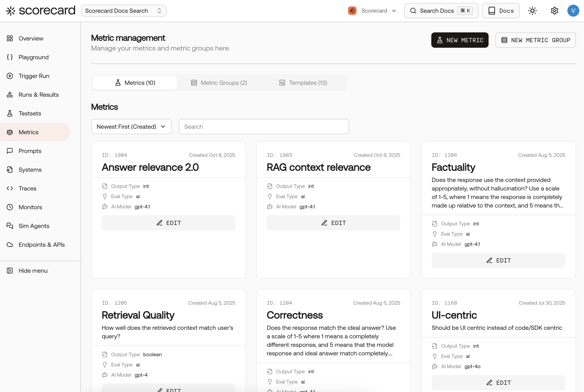The image size is (584, 392).
Task: Open Traces page from the sidebar
Action: coord(27,188)
